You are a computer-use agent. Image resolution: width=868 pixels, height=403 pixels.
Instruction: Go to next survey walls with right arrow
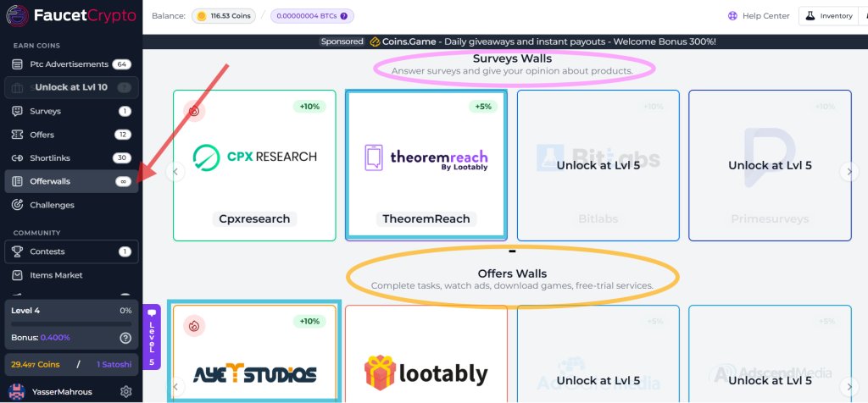coord(849,171)
